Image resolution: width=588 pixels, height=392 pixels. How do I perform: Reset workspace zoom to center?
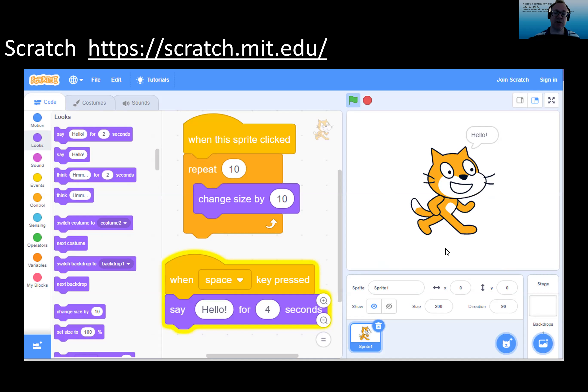[x=323, y=340]
